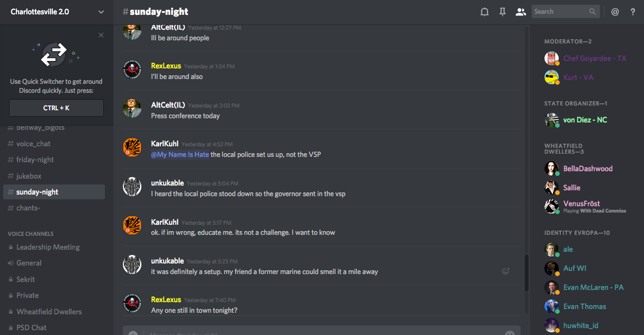Toggle the member list icon
This screenshot has width=644, height=335.
click(521, 12)
